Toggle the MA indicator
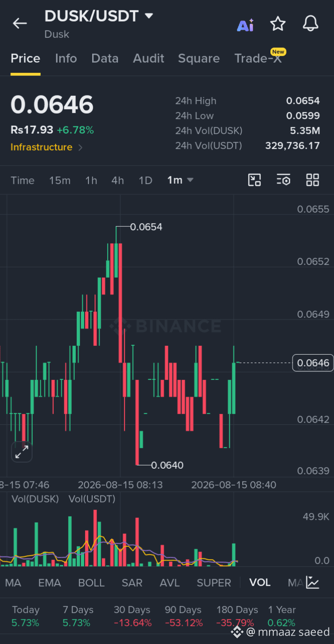 [x=13, y=583]
